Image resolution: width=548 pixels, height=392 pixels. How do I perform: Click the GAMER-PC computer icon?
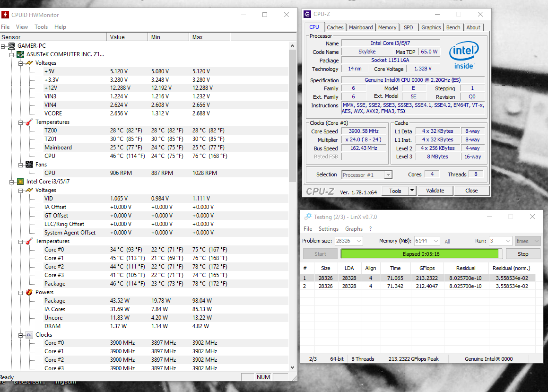point(11,46)
